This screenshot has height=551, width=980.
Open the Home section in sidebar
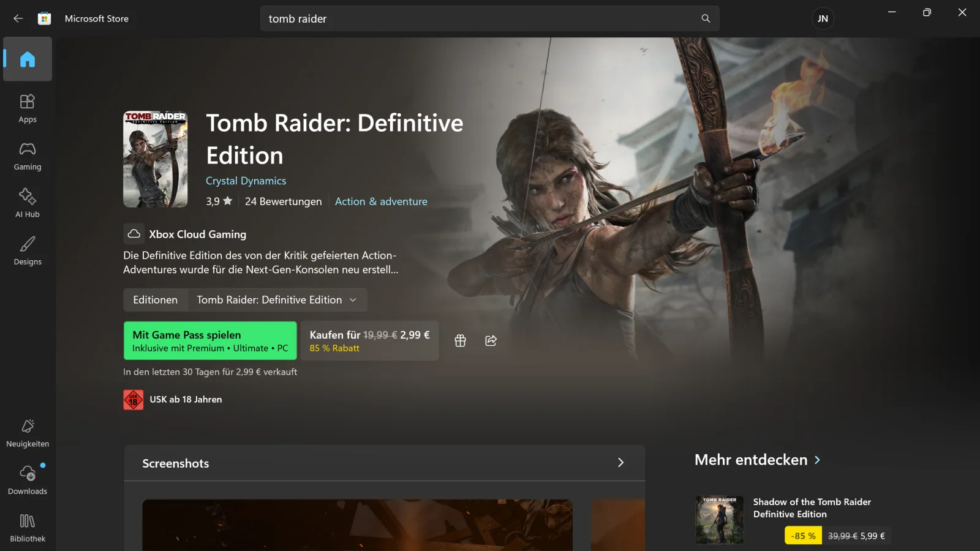pyautogui.click(x=28, y=59)
